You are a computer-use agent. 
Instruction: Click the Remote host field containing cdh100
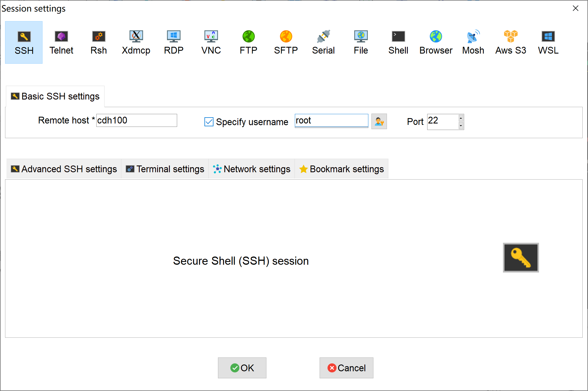(137, 120)
